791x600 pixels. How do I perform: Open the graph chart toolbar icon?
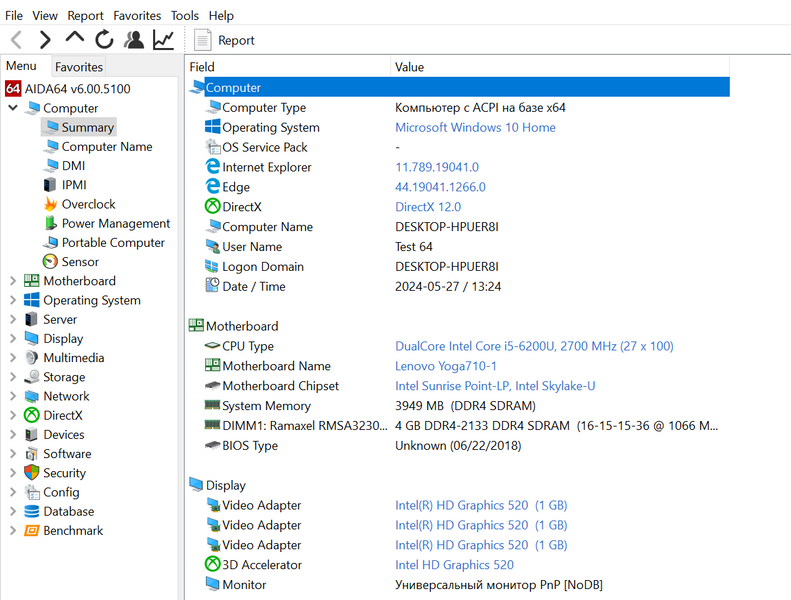pyautogui.click(x=163, y=40)
